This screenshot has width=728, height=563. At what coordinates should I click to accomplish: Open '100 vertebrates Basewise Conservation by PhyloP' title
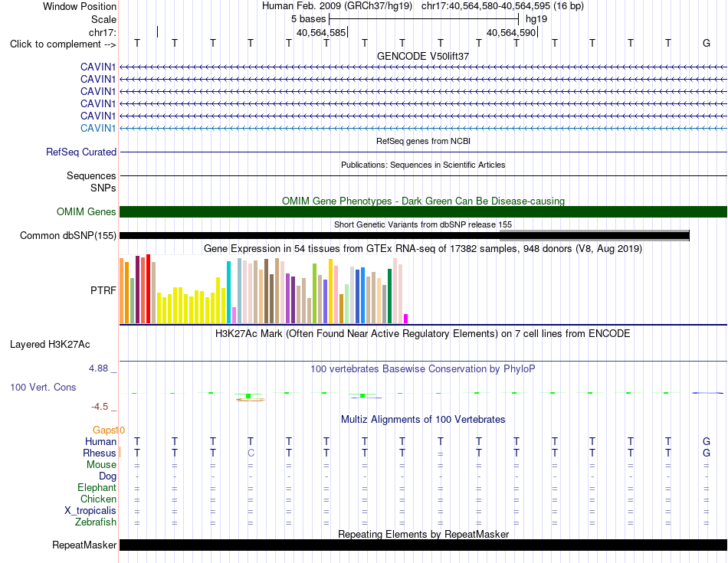coord(423,369)
